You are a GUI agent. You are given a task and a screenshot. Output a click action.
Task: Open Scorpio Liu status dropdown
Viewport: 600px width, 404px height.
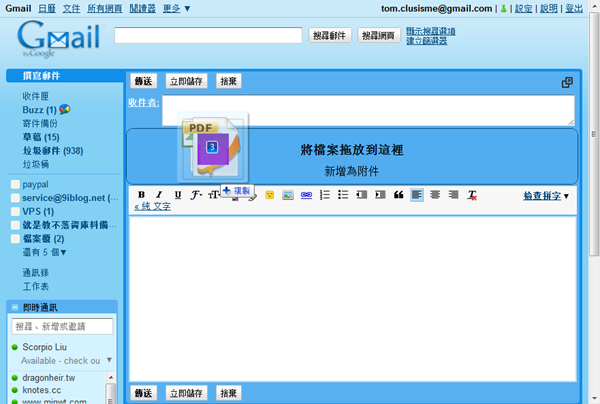109,360
